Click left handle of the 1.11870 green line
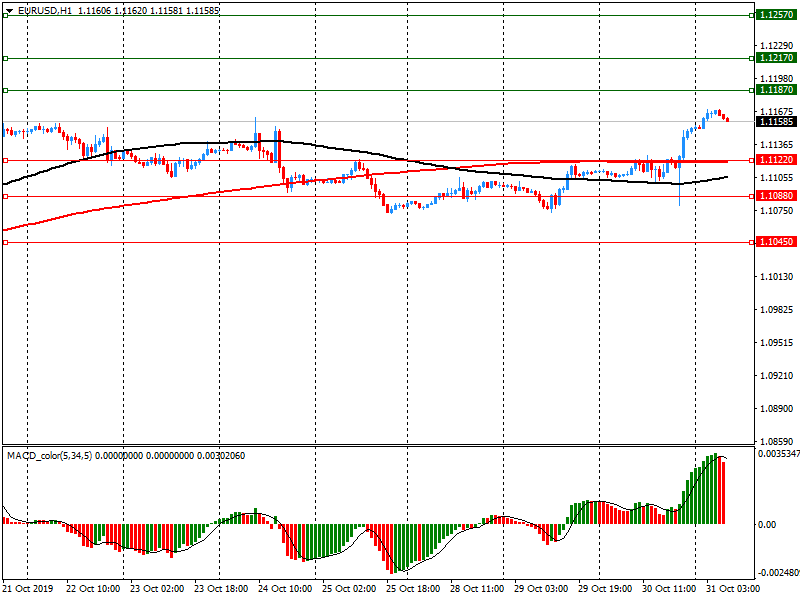The image size is (800, 600). 5,90
